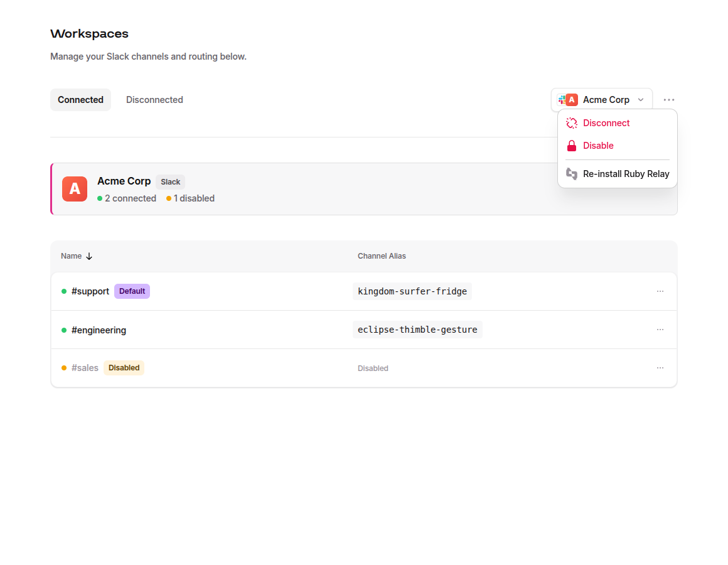
Task: Click the Name sort arrow icon
Action: 89,256
